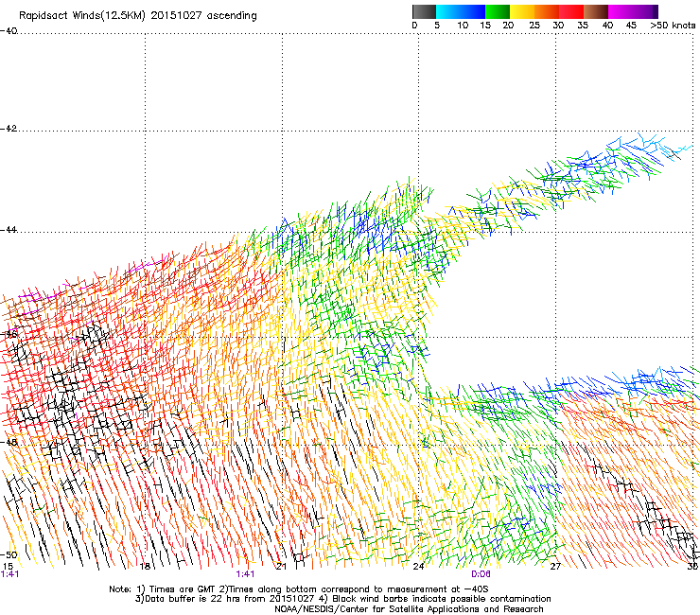Image resolution: width=700 pixels, height=615 pixels.
Task: Select the latitude label "-42"
Action: tap(9, 129)
